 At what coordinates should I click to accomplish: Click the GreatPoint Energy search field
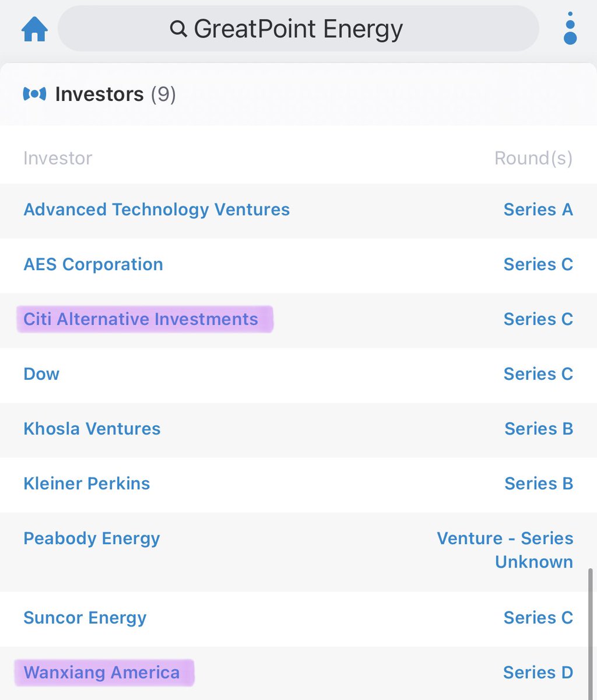298,29
